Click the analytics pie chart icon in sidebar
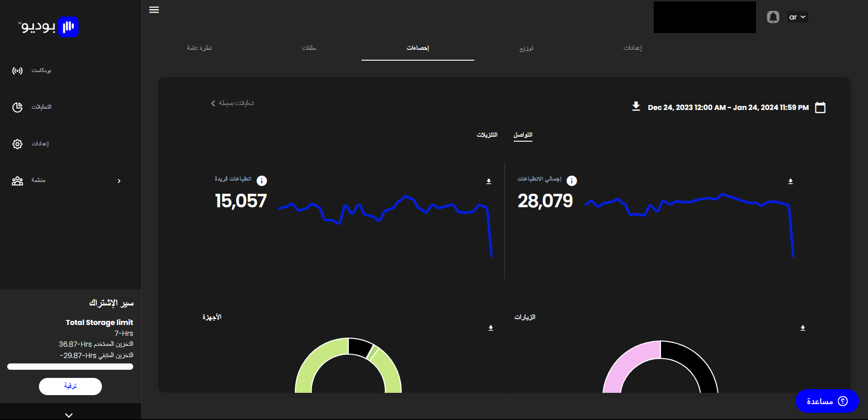 pos(17,107)
